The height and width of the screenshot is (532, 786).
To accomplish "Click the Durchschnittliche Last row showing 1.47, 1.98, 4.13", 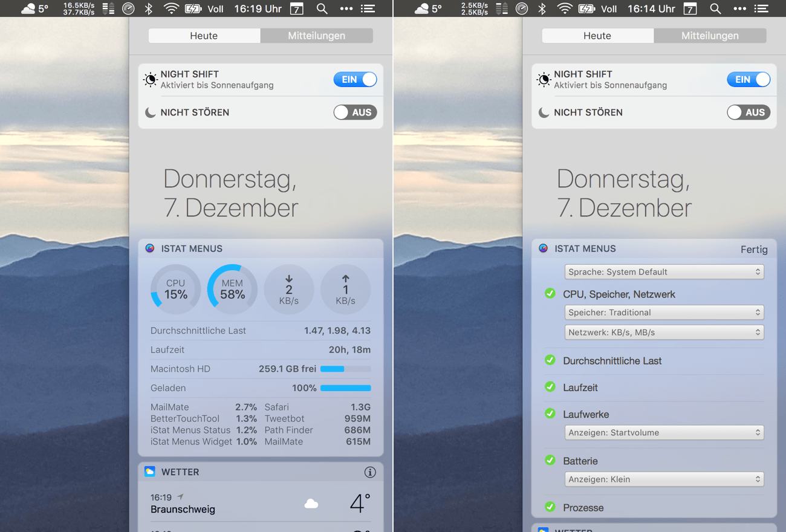I will pos(261,331).
